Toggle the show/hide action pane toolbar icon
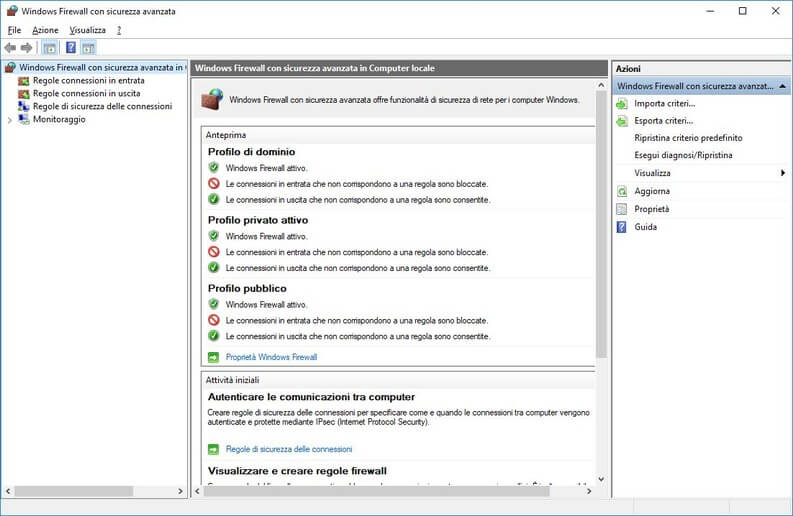The width and height of the screenshot is (793, 516). coord(89,48)
